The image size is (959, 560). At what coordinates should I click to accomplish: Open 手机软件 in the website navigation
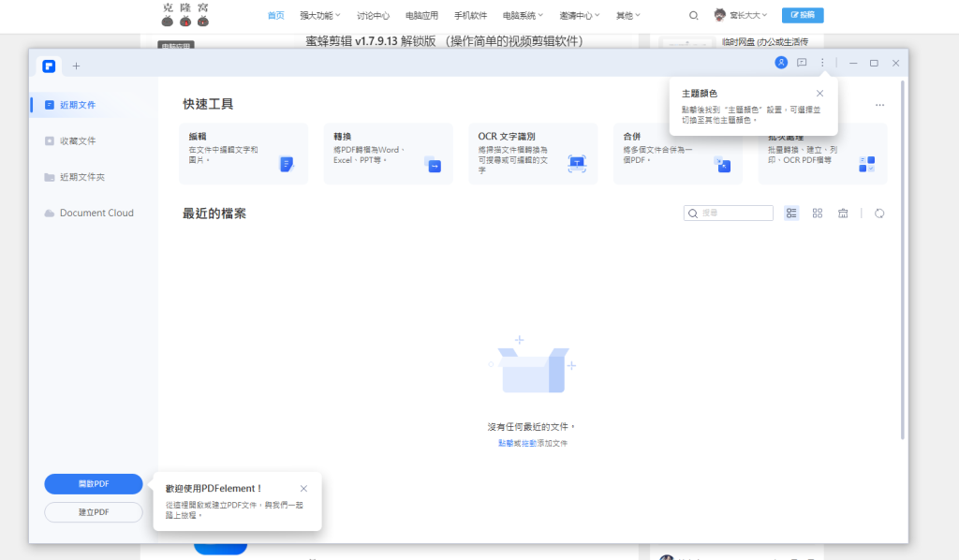(470, 15)
